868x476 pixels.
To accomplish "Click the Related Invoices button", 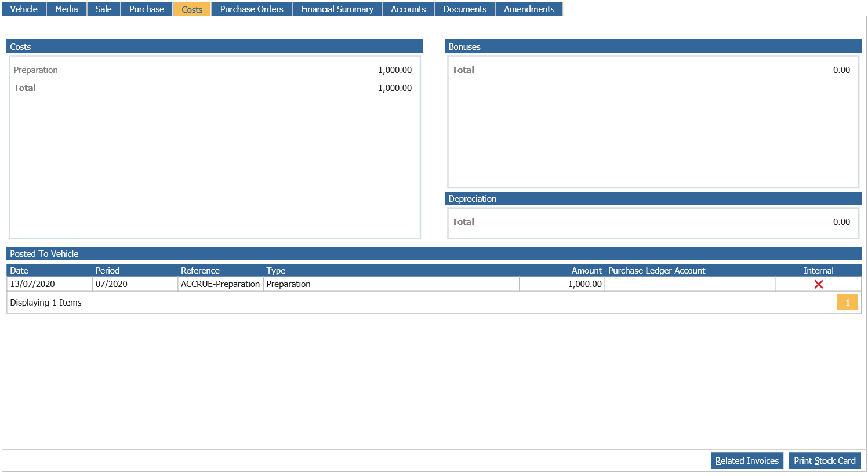I will [x=747, y=461].
